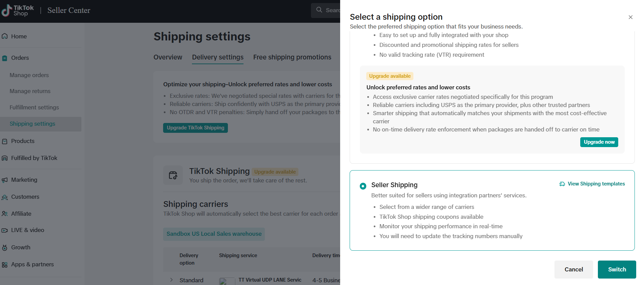Click the Upgrade now button
Image resolution: width=644 pixels, height=285 pixels.
pyautogui.click(x=599, y=142)
